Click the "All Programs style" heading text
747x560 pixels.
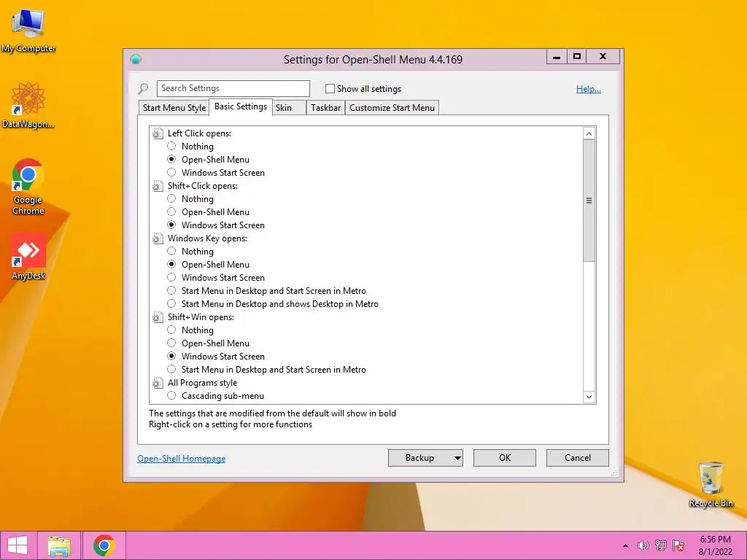[202, 383]
